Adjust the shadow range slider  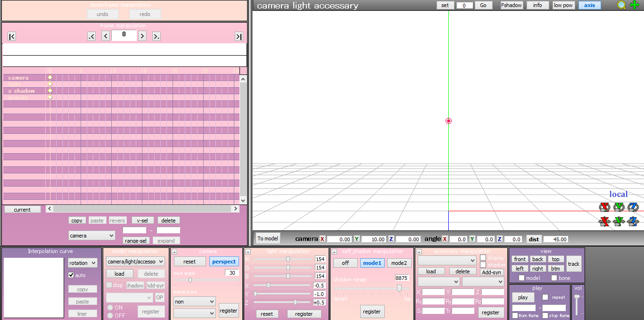coord(399,288)
